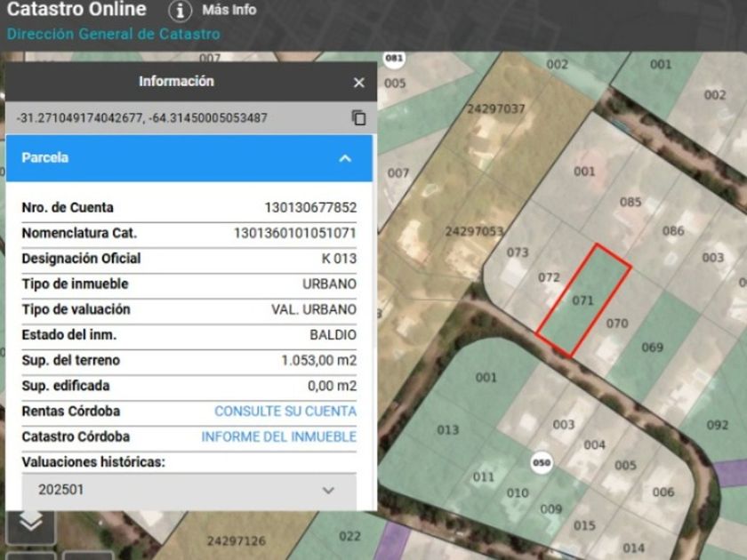Select the highlighted parcel 071

coord(582,300)
